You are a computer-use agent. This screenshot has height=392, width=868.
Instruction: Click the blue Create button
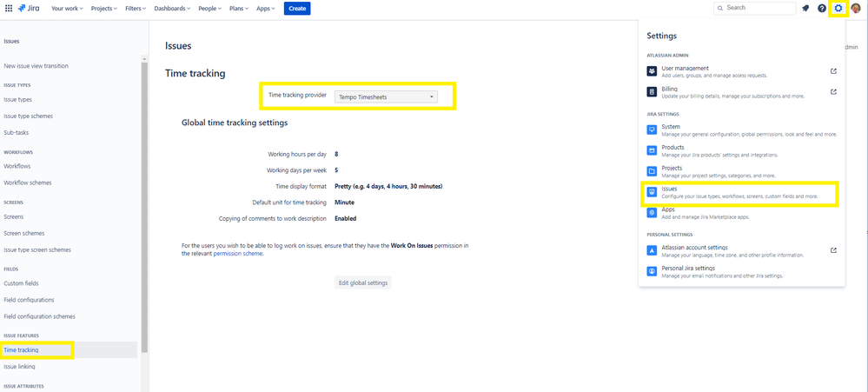(x=297, y=9)
